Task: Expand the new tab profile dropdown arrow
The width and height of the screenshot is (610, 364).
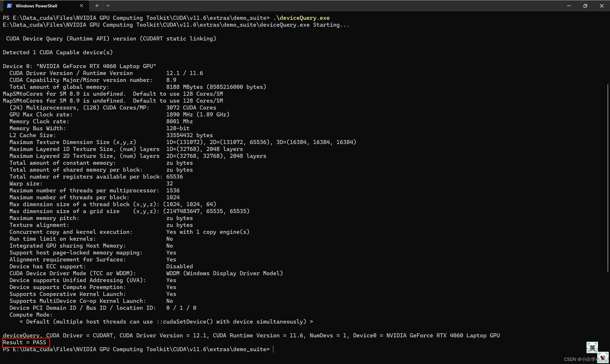Action: [x=108, y=6]
